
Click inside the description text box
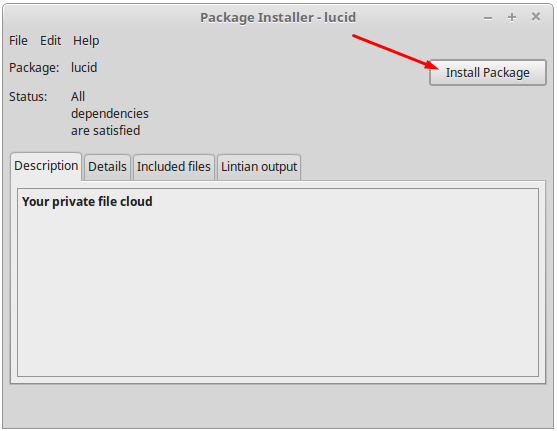pyautogui.click(x=278, y=282)
